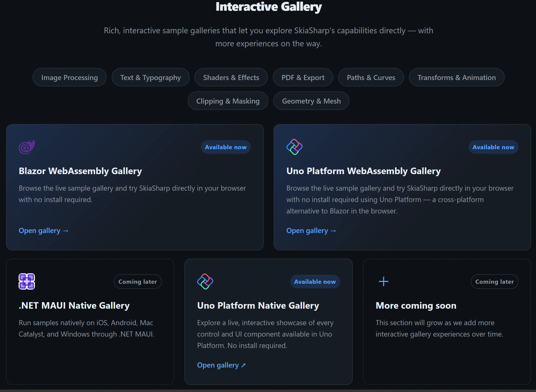Choose the Shaders & Effects filter
The image size is (536, 392).
[231, 78]
